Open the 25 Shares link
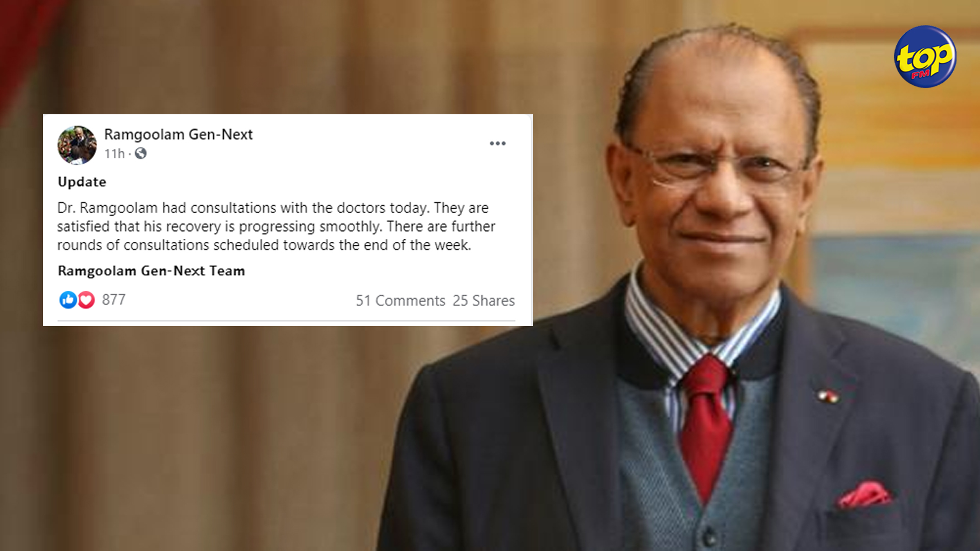This screenshot has width=980, height=551. click(x=484, y=300)
